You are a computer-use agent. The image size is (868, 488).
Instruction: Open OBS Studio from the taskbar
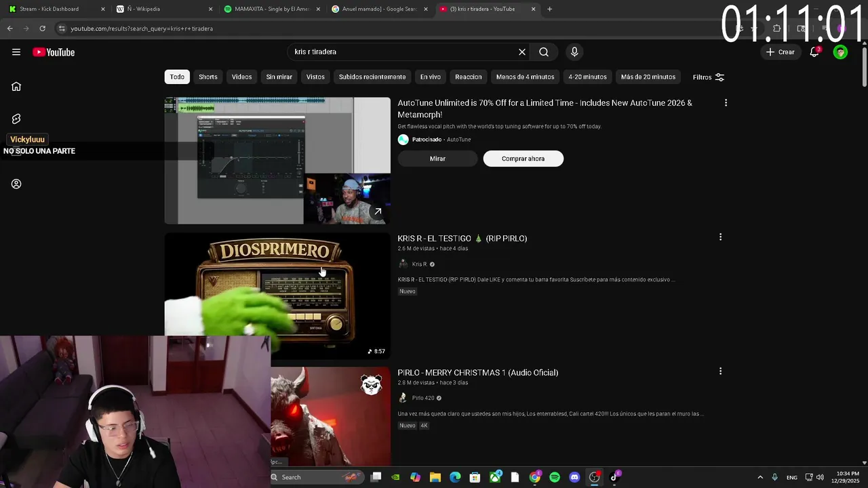pos(594,477)
